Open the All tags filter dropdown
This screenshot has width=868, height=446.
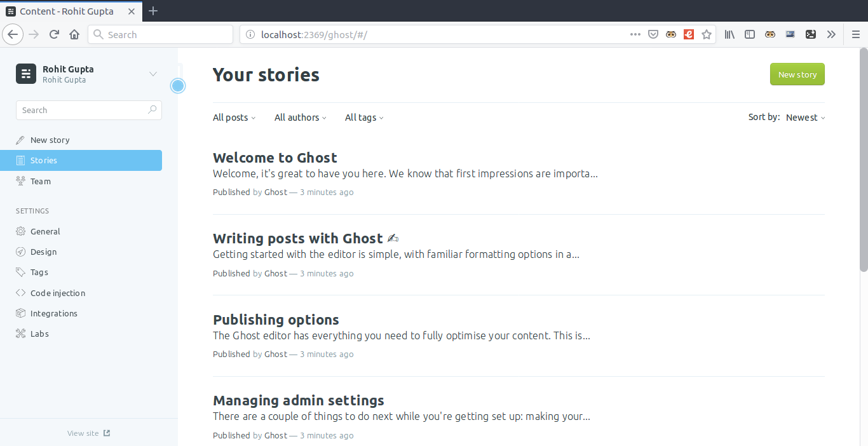point(364,118)
